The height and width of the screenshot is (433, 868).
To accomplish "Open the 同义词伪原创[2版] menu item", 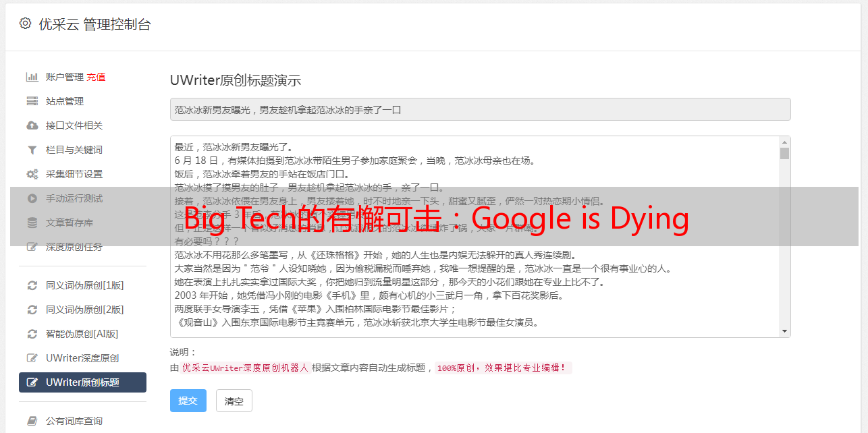I will click(84, 310).
